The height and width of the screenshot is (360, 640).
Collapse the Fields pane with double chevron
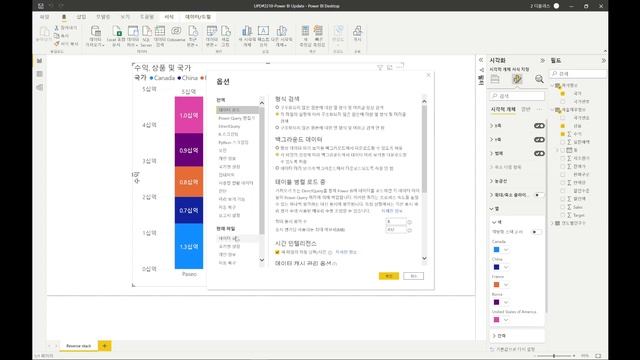click(x=603, y=60)
